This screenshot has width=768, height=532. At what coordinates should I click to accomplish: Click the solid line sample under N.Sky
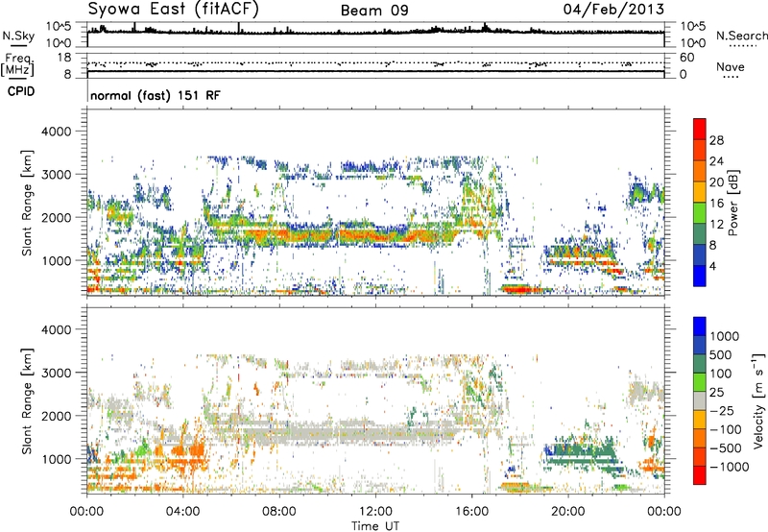coord(18,46)
